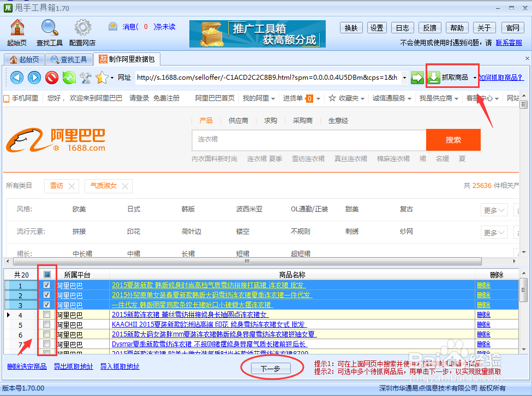Viewport: 532px width, 396px height.
Task: Open the 更多 dropdown beside 风格 filters
Action: click(494, 209)
